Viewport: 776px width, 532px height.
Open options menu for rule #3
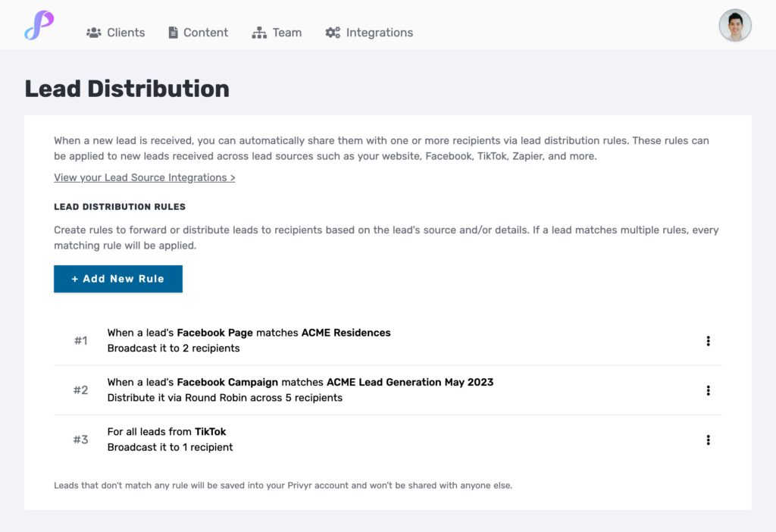click(x=709, y=440)
